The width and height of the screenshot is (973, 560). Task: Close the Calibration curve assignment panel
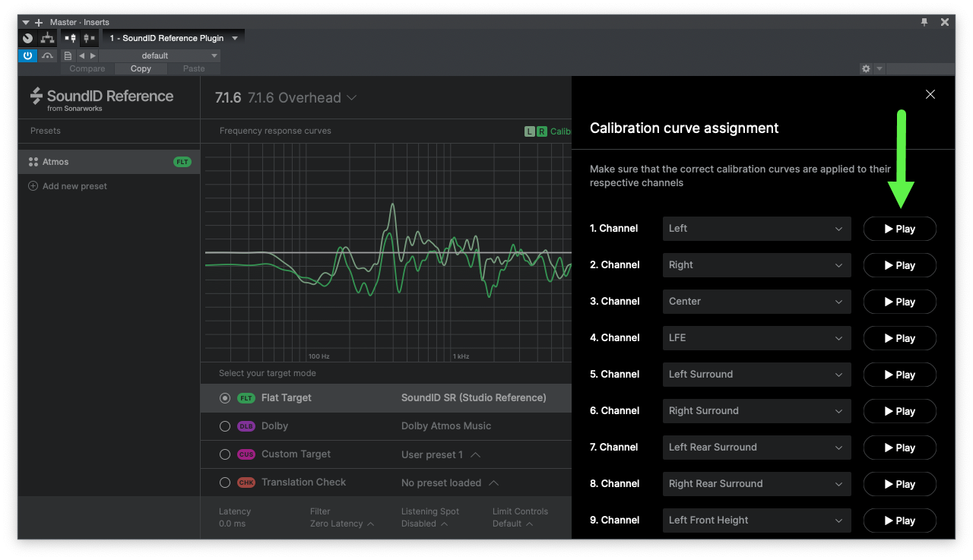[930, 94]
